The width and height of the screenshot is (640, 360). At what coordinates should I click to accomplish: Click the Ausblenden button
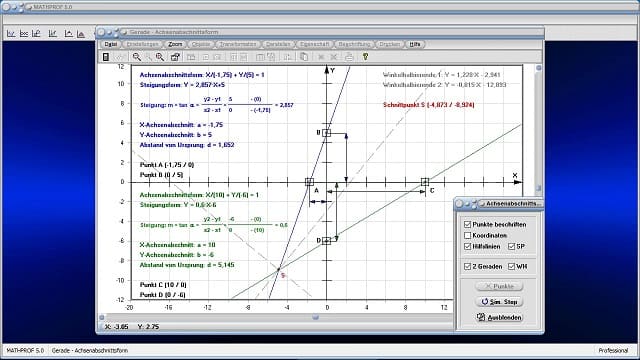[499, 317]
